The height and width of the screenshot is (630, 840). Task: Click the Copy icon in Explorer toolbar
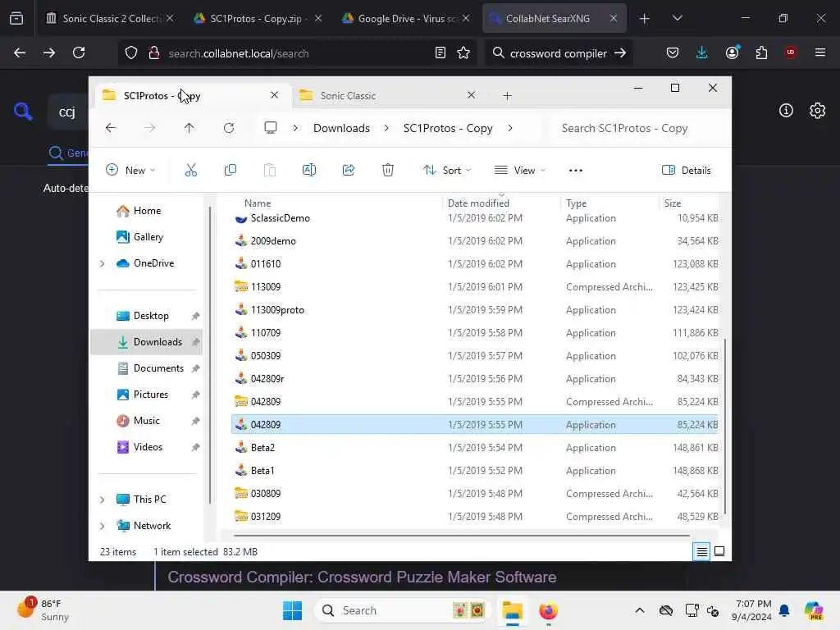tap(231, 171)
